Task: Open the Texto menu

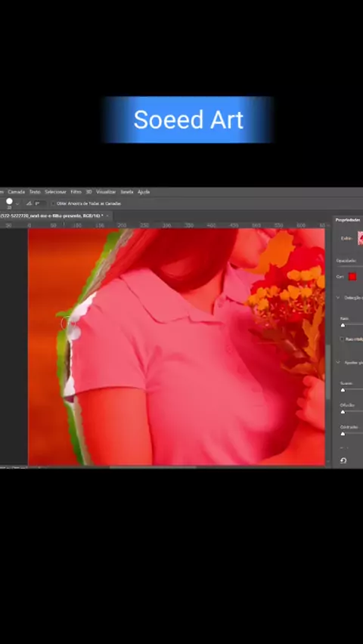Action: 35,192
